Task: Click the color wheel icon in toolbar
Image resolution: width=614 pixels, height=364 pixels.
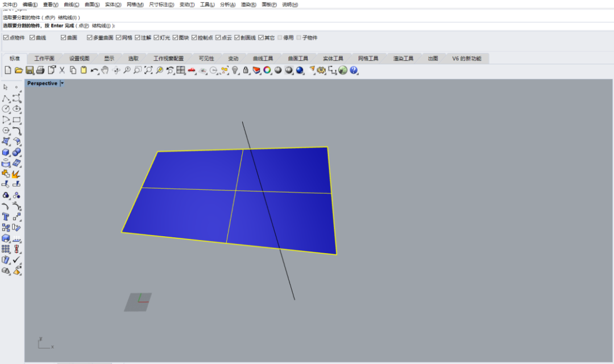Action: click(267, 70)
